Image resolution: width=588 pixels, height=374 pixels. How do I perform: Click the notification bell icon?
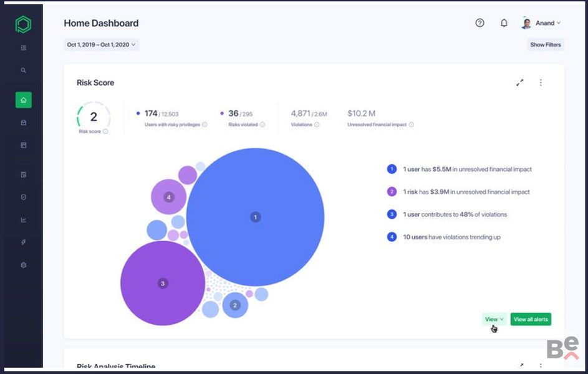tap(504, 23)
